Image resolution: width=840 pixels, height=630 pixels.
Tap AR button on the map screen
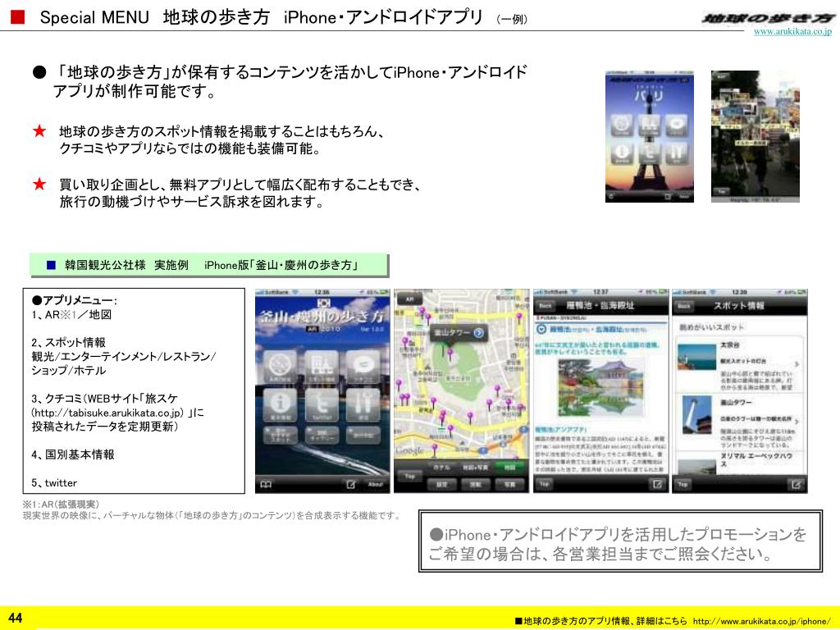click(x=410, y=299)
